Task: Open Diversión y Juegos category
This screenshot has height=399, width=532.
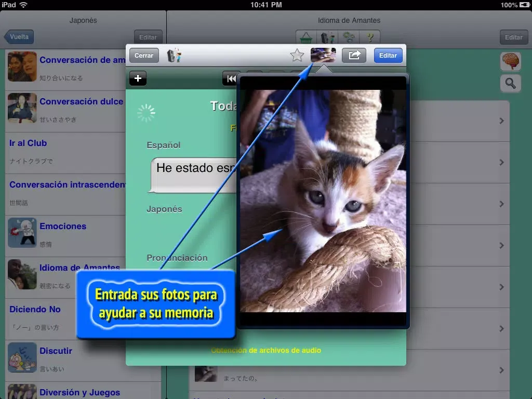Action: coord(83,391)
